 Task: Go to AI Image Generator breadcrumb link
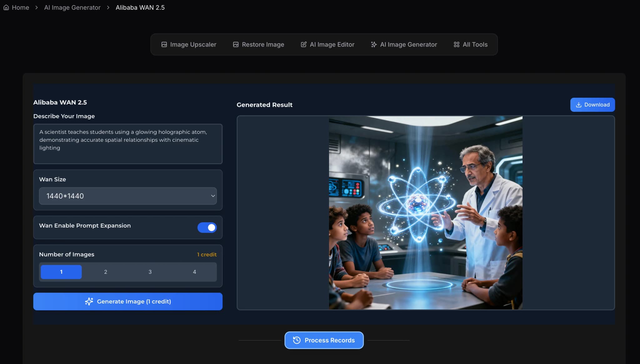[72, 7]
